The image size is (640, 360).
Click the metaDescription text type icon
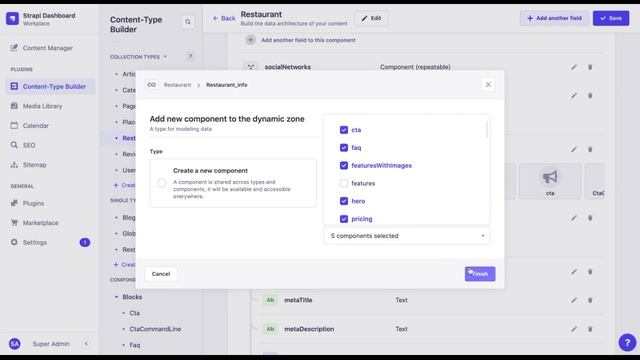[x=270, y=329]
